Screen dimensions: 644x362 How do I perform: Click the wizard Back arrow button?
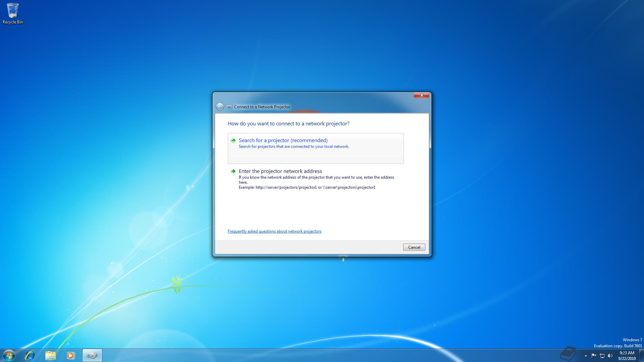pos(220,107)
